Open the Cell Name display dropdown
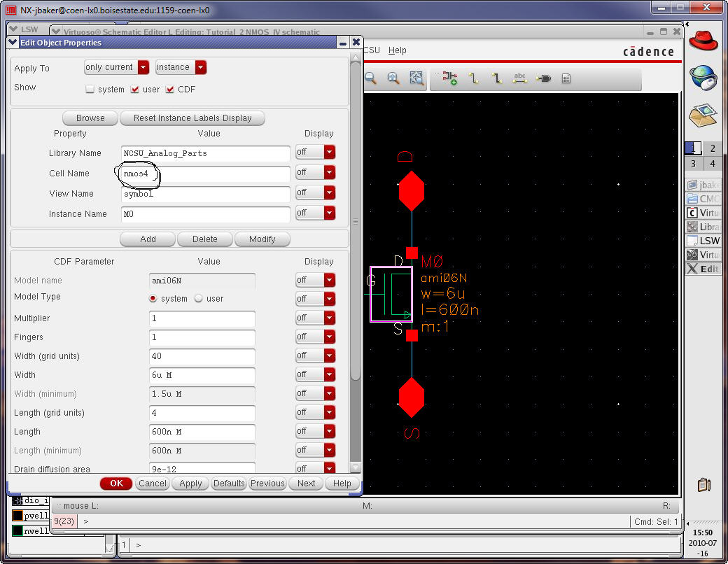The image size is (728, 564). coord(329,172)
